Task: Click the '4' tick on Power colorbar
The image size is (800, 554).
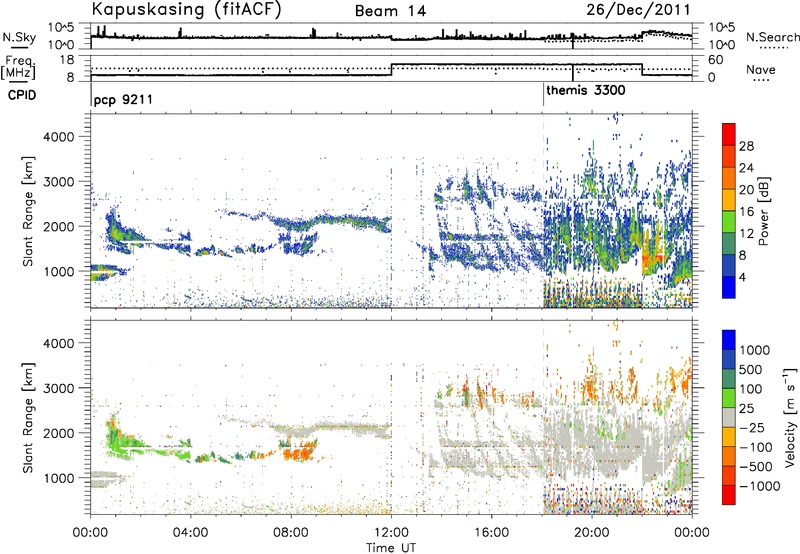Action: [742, 277]
